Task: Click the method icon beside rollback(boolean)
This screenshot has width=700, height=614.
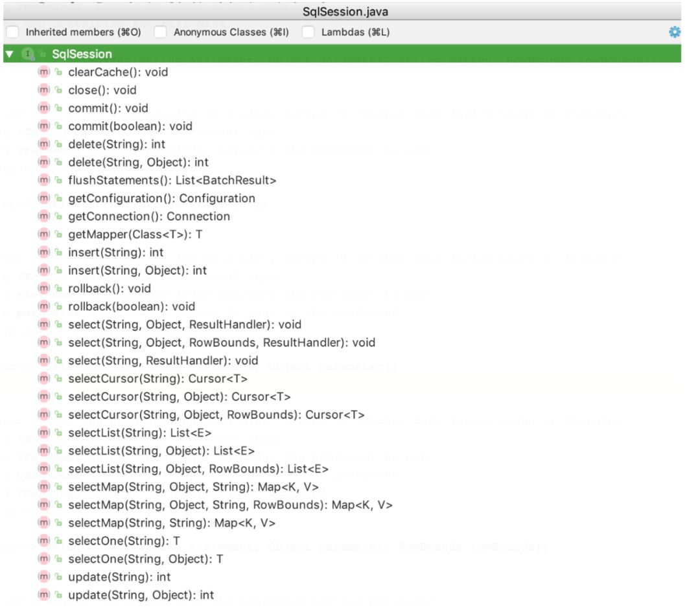Action: 44,306
